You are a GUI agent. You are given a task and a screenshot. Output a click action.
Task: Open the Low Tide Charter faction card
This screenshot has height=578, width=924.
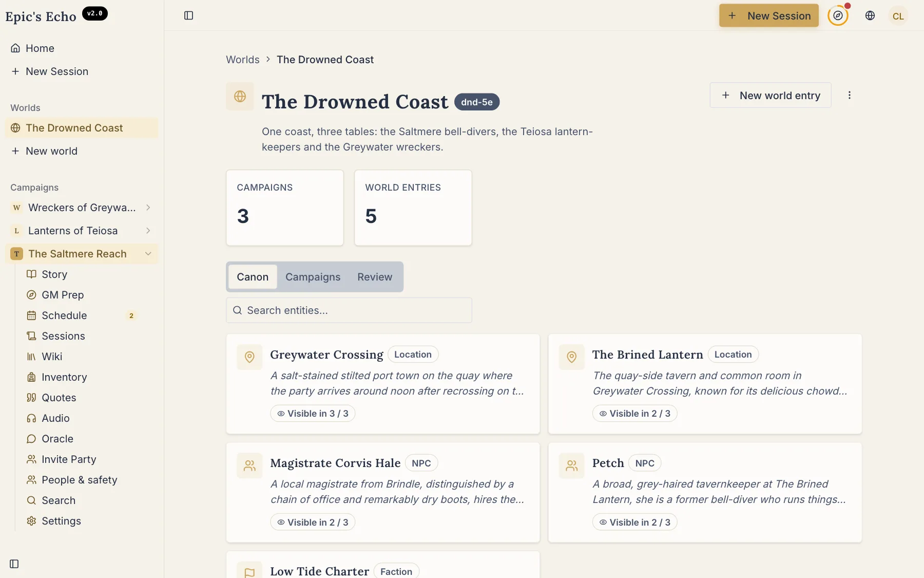click(x=383, y=565)
